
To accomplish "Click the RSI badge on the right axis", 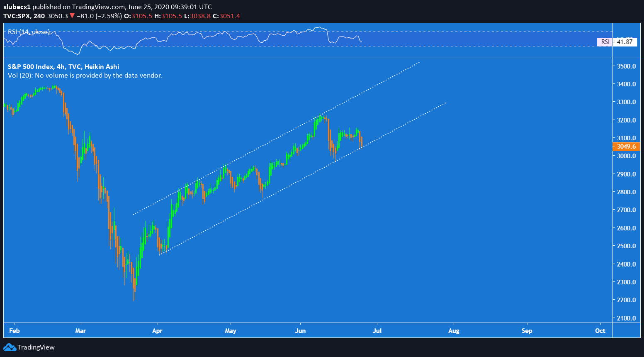I will pyautogui.click(x=605, y=42).
